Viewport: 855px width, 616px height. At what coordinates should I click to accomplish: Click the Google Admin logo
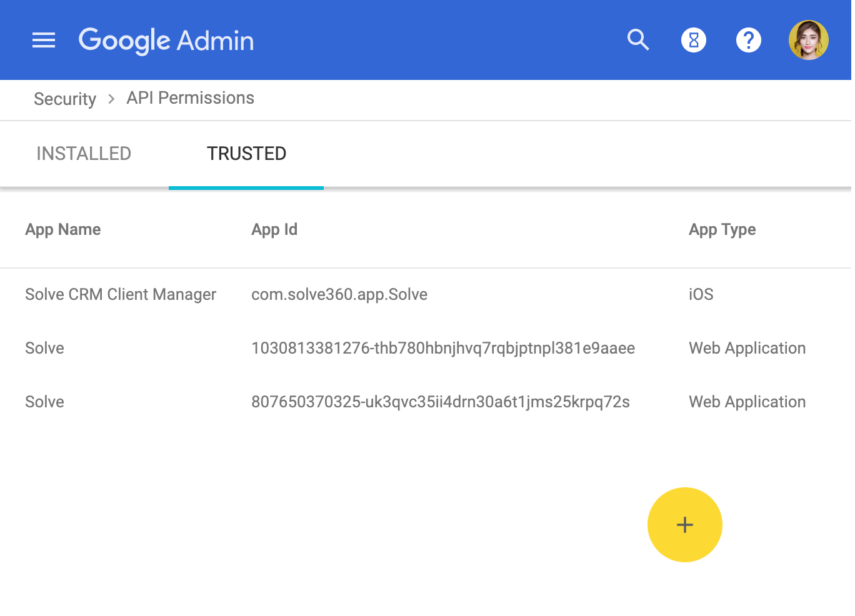166,41
